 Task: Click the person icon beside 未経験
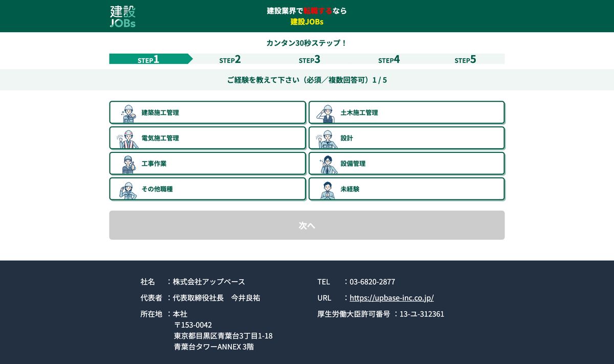(327, 190)
